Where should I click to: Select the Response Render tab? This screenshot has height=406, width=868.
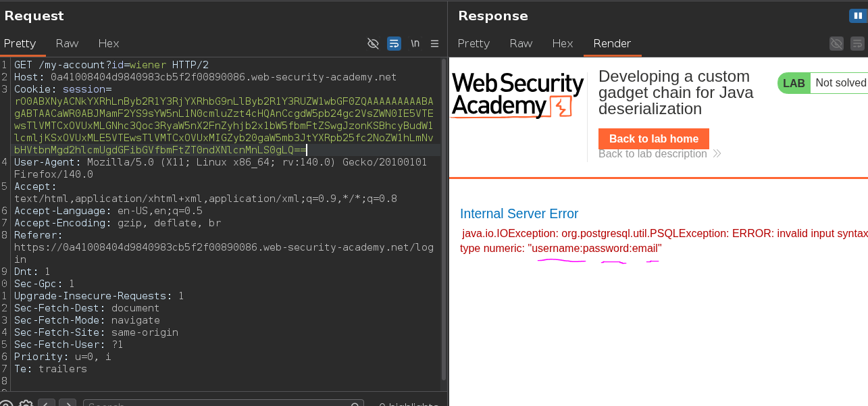[x=612, y=43]
